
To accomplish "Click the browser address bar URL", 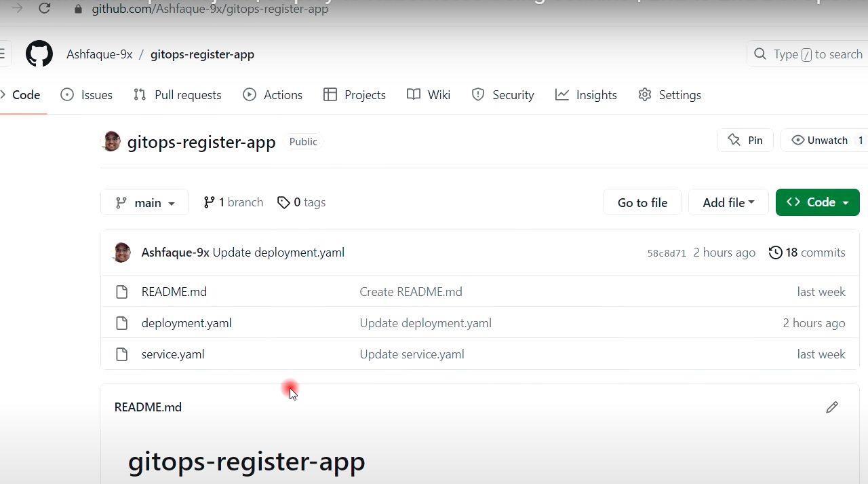I will tap(210, 10).
